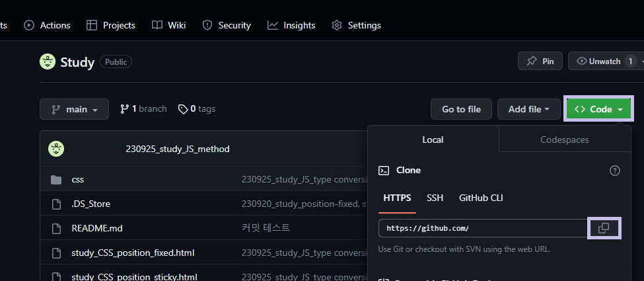This screenshot has height=281, width=644.
Task: Open study_CSS_position_sticky.html file
Action: 134,276
